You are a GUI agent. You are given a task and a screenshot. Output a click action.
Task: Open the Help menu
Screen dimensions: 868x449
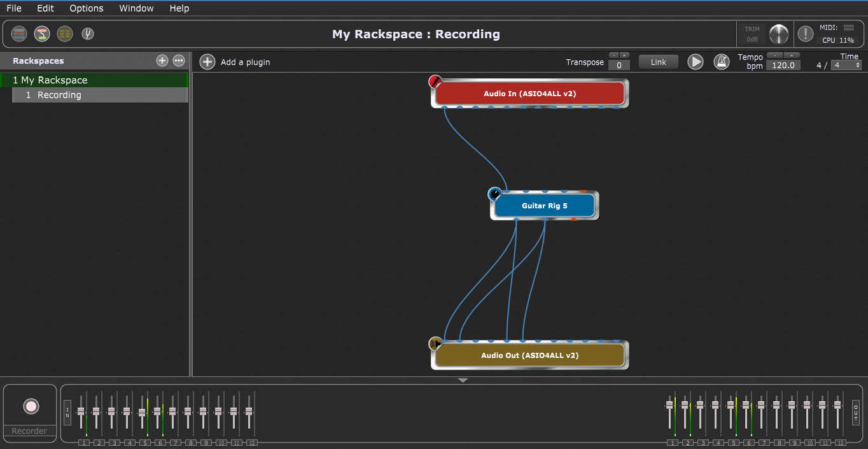[x=179, y=8]
